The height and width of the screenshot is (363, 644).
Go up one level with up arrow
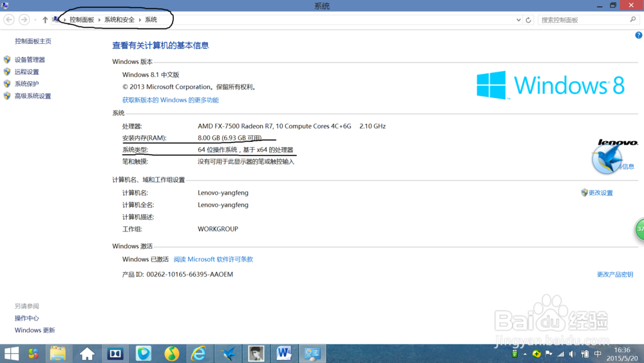pos(45,20)
